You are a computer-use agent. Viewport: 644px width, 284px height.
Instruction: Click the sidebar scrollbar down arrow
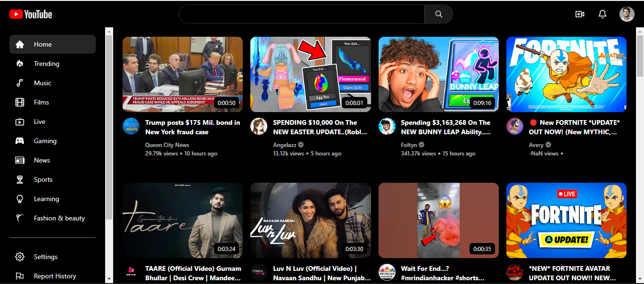pos(109,279)
